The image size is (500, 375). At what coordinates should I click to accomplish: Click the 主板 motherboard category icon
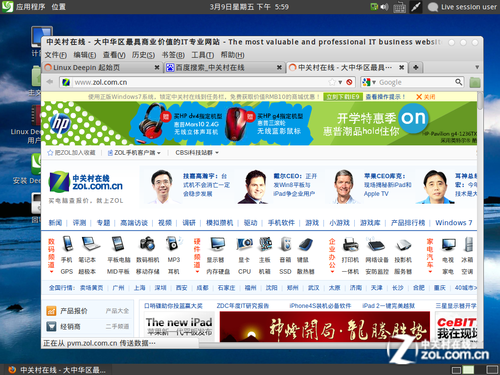[x=265, y=244]
